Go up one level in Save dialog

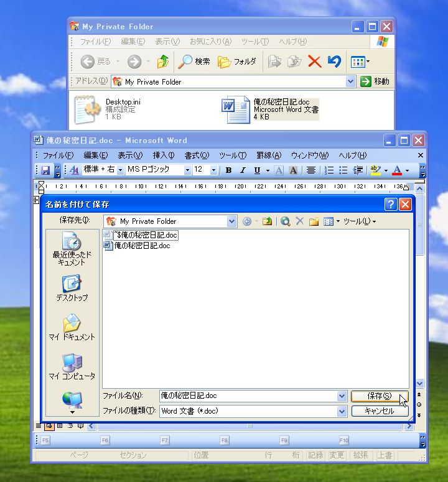click(x=267, y=221)
